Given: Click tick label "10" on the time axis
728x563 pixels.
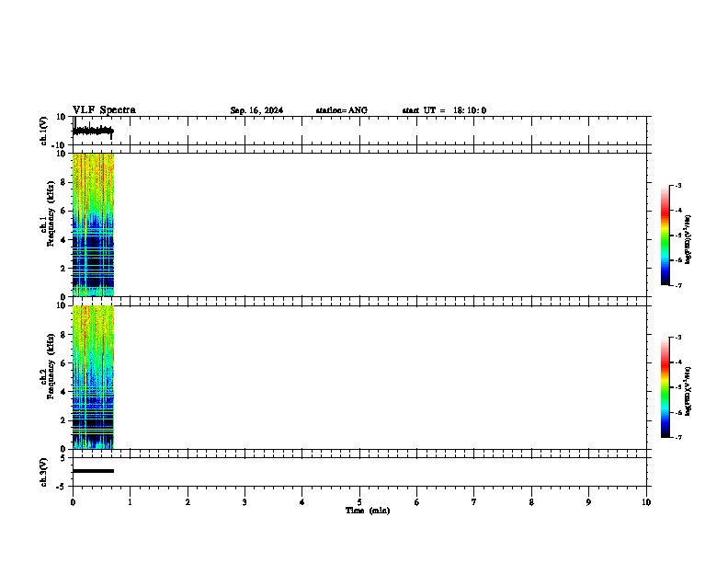Looking at the screenshot, I should pos(646,502).
